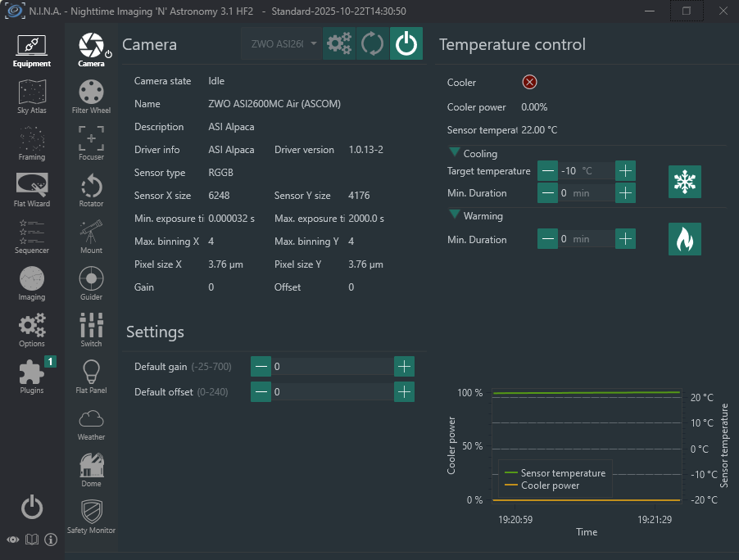Open the Options gear section
This screenshot has width=739, height=560.
(x=32, y=329)
